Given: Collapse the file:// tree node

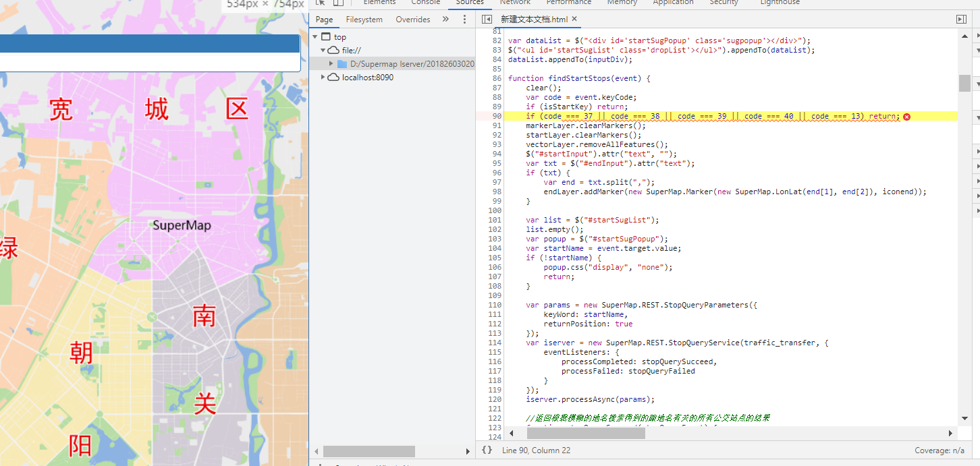Looking at the screenshot, I should [323, 51].
